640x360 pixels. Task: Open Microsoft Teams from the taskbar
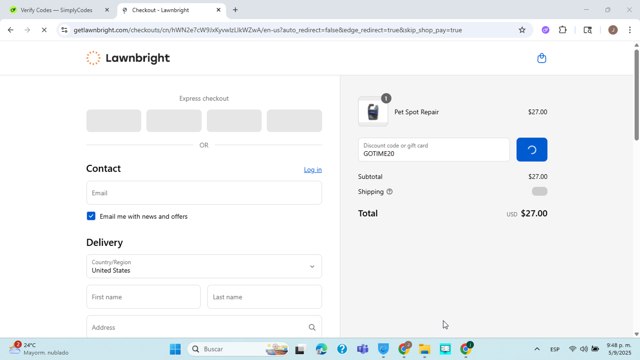point(362,349)
